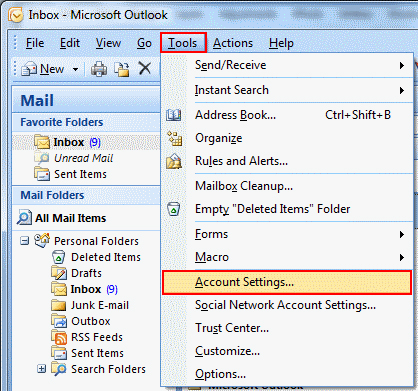Click the menu bar drag handle
The width and height of the screenshot is (418, 391).
15,43
